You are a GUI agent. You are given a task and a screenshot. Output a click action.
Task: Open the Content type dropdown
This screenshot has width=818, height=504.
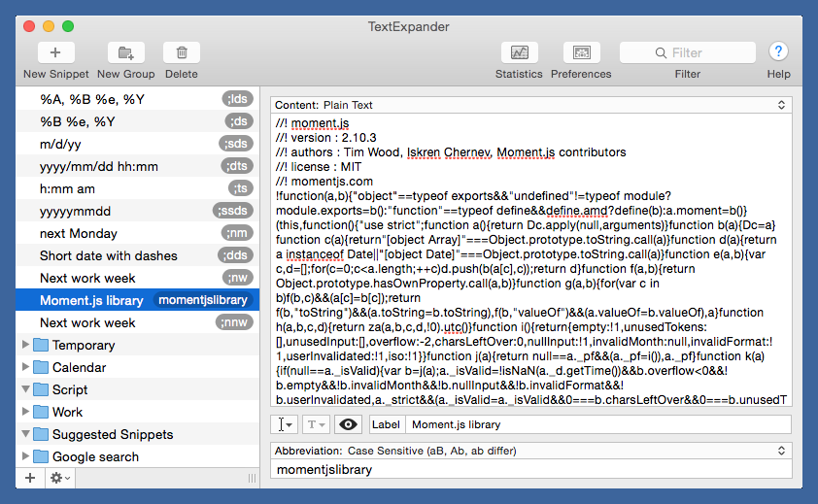tap(531, 105)
